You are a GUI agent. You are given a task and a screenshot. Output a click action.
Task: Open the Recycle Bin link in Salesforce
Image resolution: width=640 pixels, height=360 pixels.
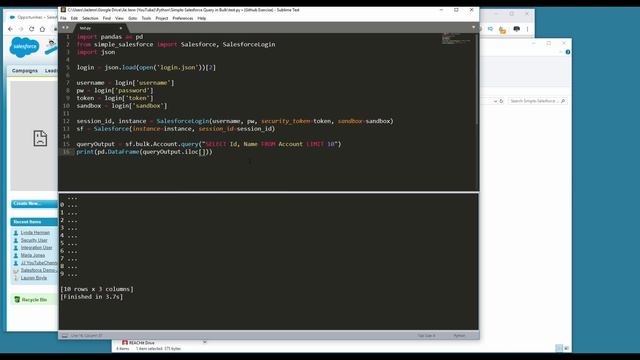click(34, 300)
